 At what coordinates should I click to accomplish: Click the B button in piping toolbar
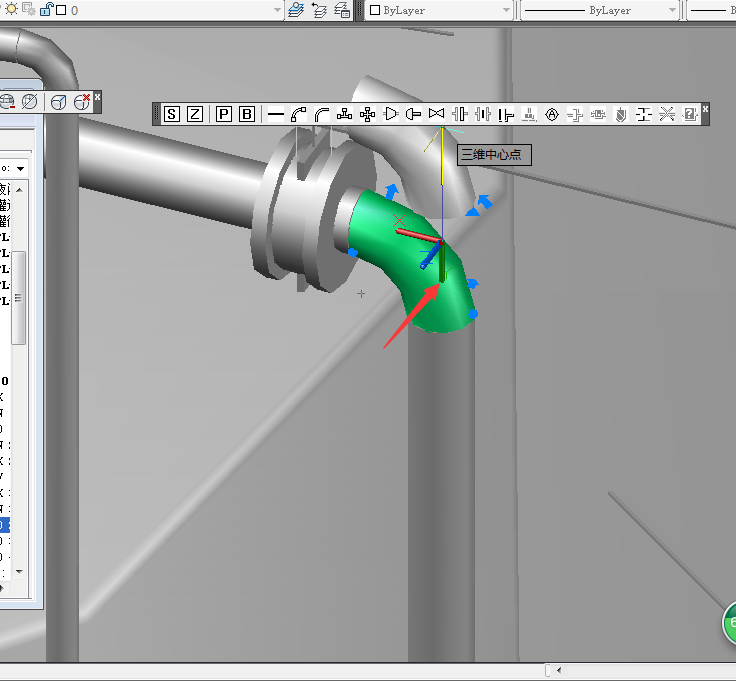point(247,114)
